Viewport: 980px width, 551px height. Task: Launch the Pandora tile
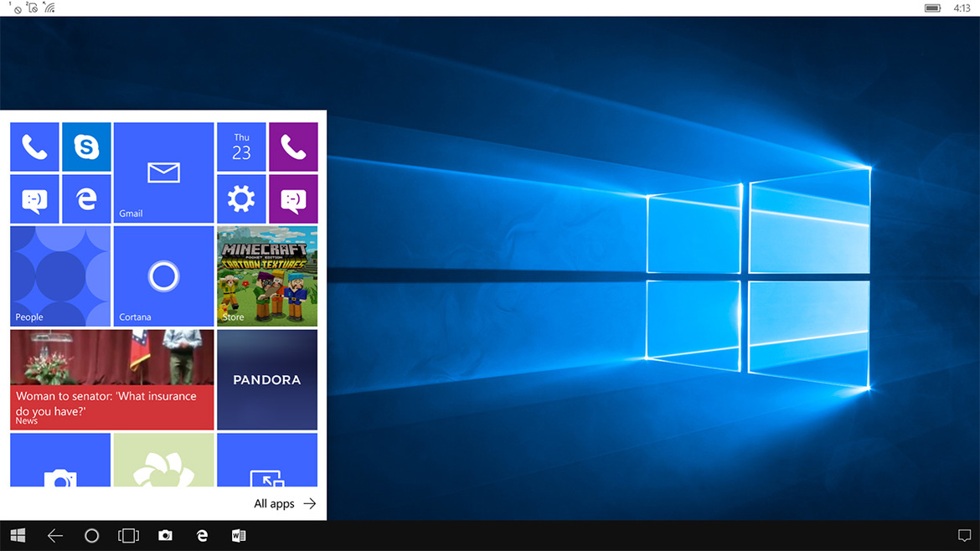(x=267, y=380)
